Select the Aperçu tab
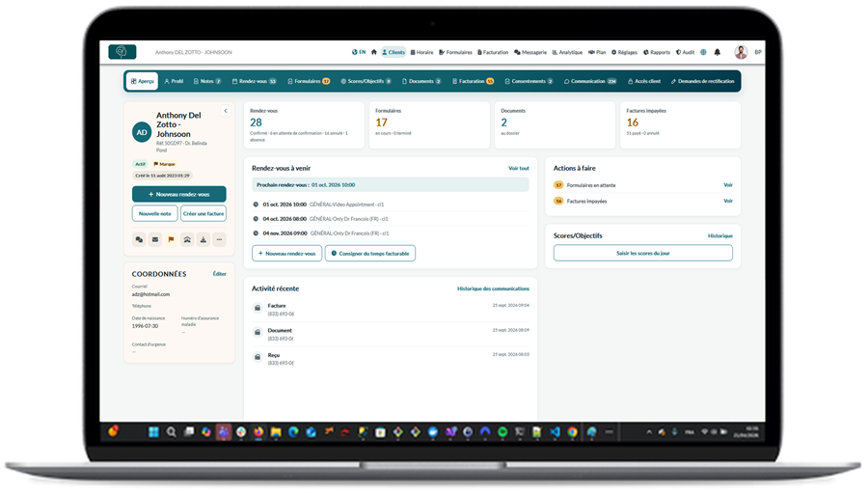The height and width of the screenshot is (493, 868). pyautogui.click(x=143, y=81)
